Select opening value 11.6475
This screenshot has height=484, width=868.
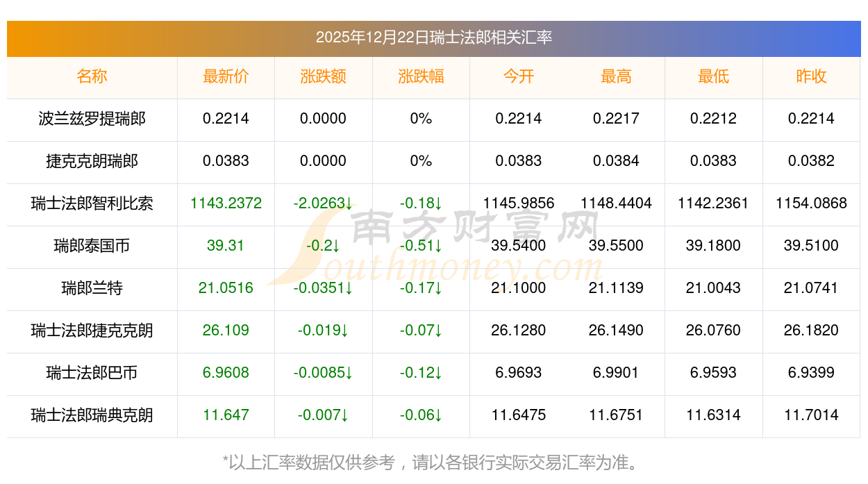[x=519, y=415]
